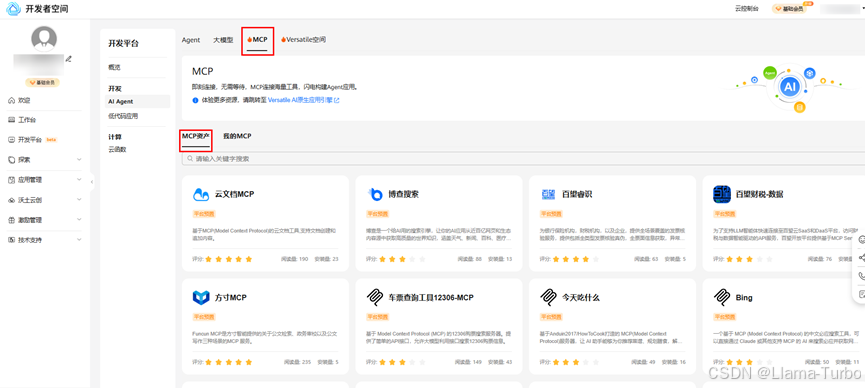The height and width of the screenshot is (388, 865).
Task: Open the account dropdown arrow at top right
Action: (863, 8)
